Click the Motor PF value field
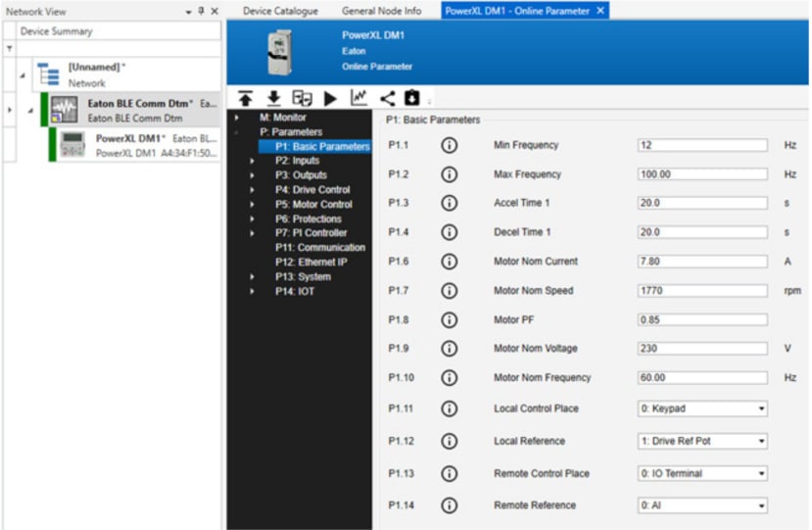 click(x=702, y=319)
